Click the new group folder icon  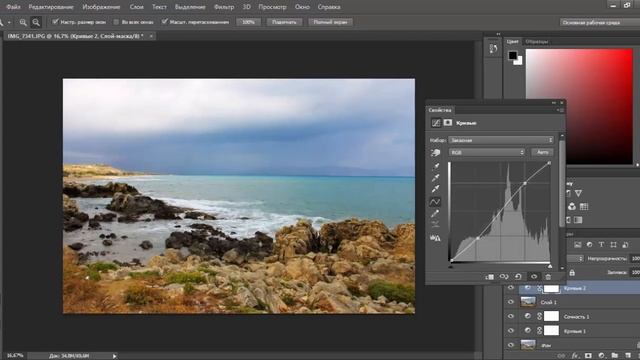(614, 356)
